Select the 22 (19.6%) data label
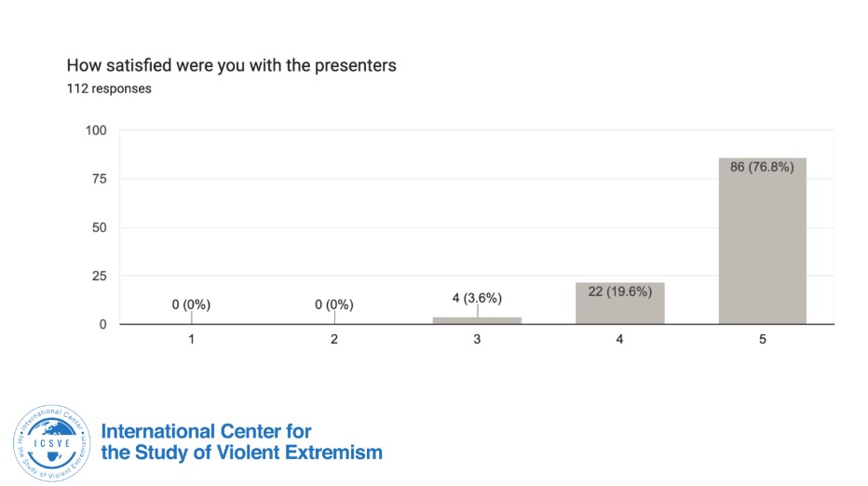868x486 pixels. (619, 291)
